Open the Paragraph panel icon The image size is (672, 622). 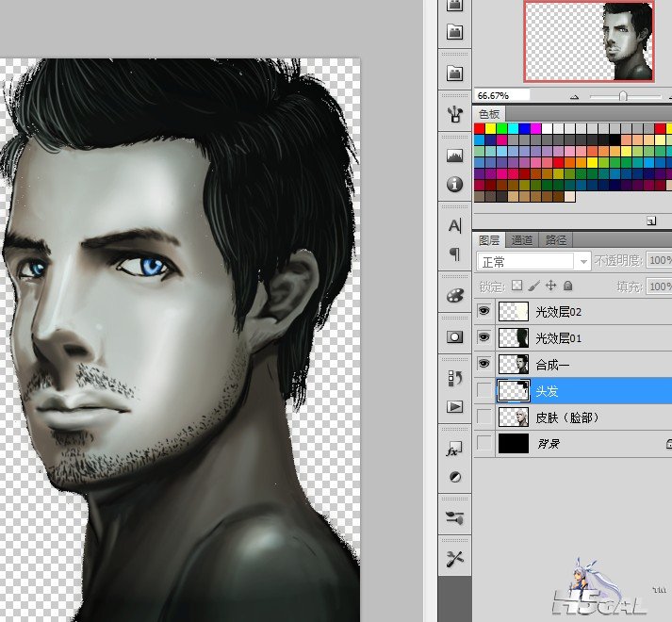pyautogui.click(x=455, y=254)
